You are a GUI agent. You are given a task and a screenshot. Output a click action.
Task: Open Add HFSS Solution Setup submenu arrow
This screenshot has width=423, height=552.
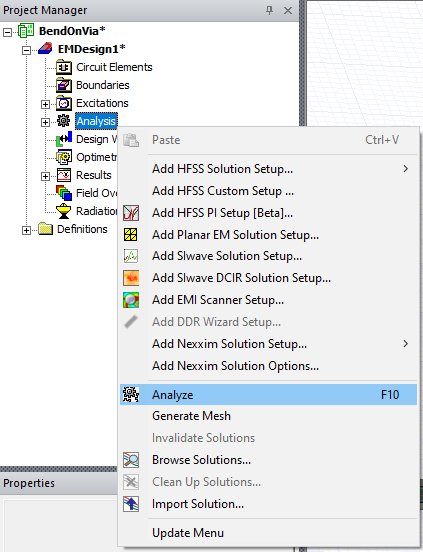(x=406, y=169)
